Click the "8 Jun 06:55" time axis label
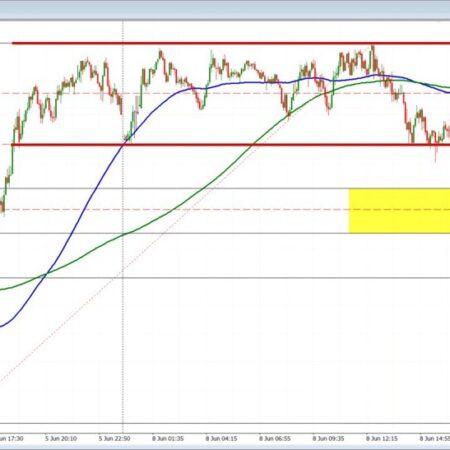 [x=275, y=438]
